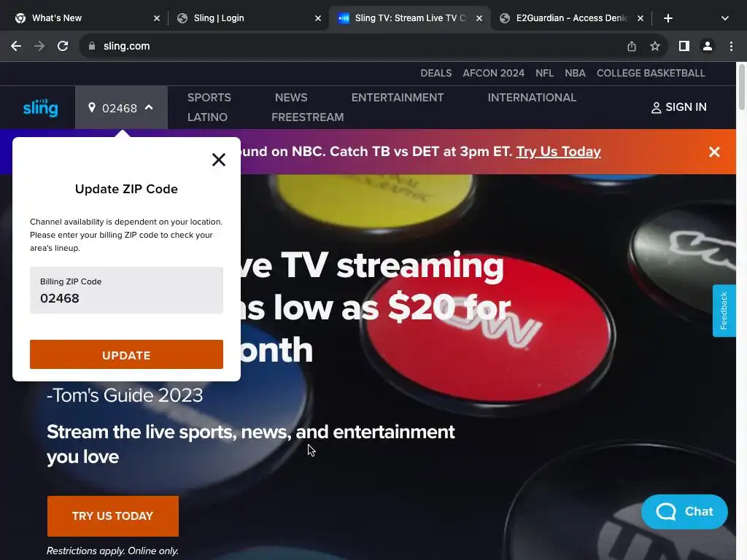The height and width of the screenshot is (560, 747).
Task: Open the ENTERTAINMENT menu
Action: 398,98
